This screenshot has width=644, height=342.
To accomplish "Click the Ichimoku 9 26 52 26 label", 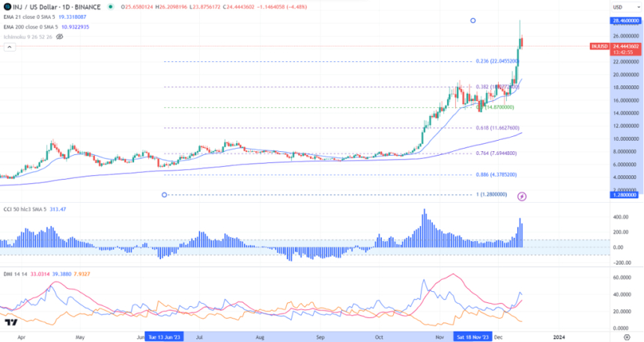I will pos(27,36).
